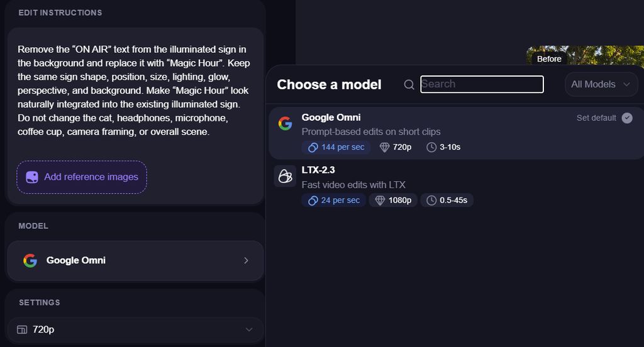Screen dimensions: 644x347
Task: Click the 3-10s clock duration badge
Action: [443, 147]
